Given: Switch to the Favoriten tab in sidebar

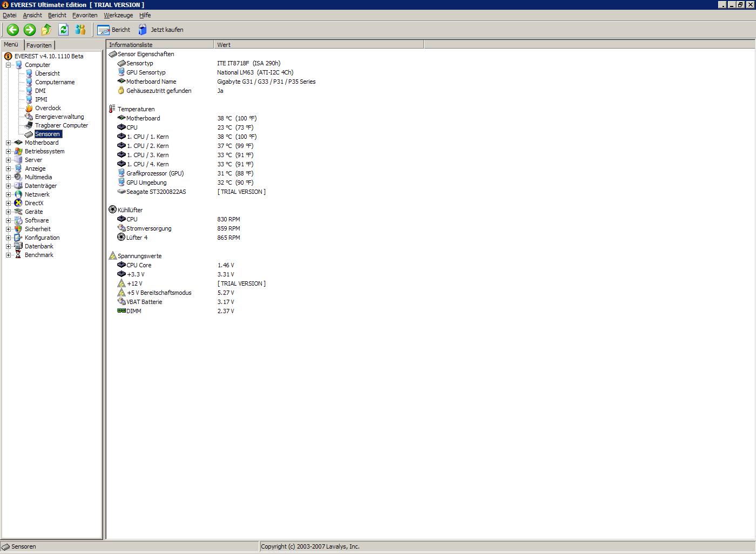Looking at the screenshot, I should (39, 45).
